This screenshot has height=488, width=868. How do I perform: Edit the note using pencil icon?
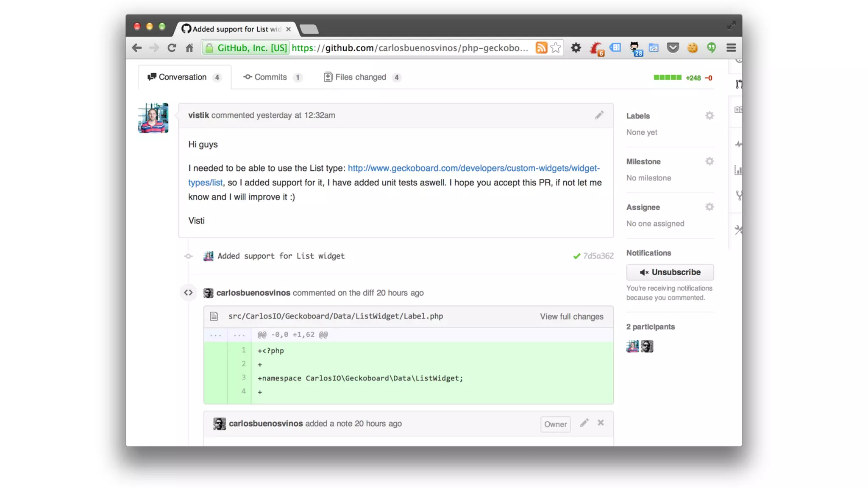(x=584, y=423)
